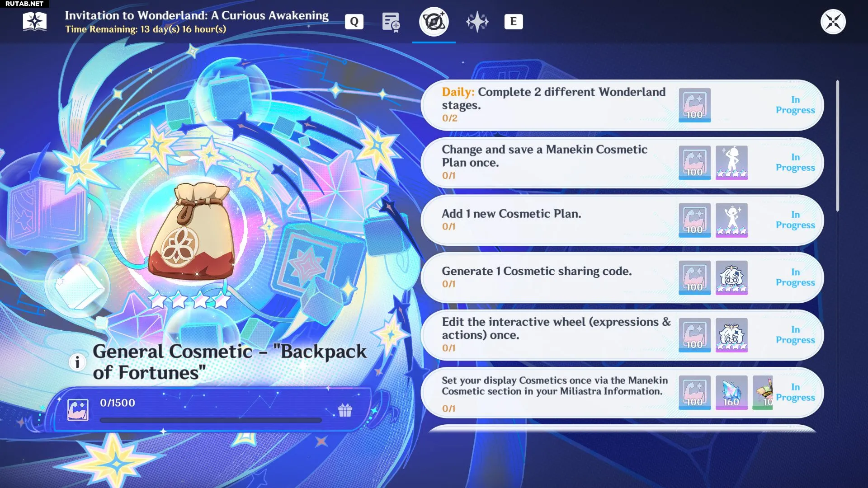This screenshot has width=868, height=488.
Task: Click the gift box reward icon
Action: 345,410
